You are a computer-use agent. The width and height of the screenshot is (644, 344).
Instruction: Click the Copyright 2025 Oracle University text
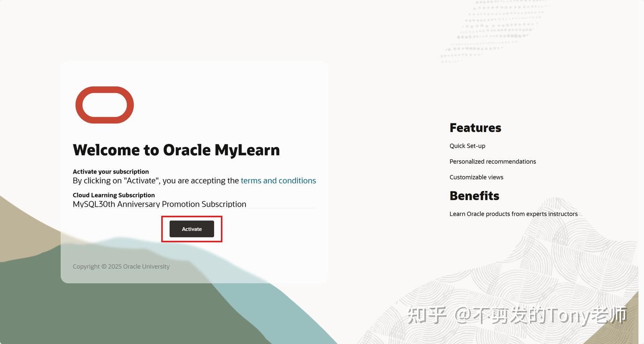coord(121,267)
